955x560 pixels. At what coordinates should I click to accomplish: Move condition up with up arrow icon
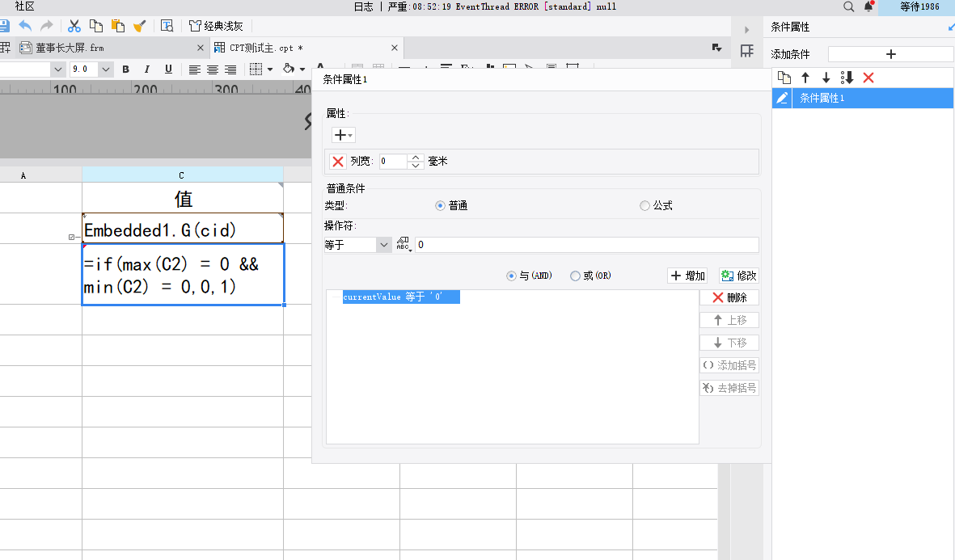805,78
